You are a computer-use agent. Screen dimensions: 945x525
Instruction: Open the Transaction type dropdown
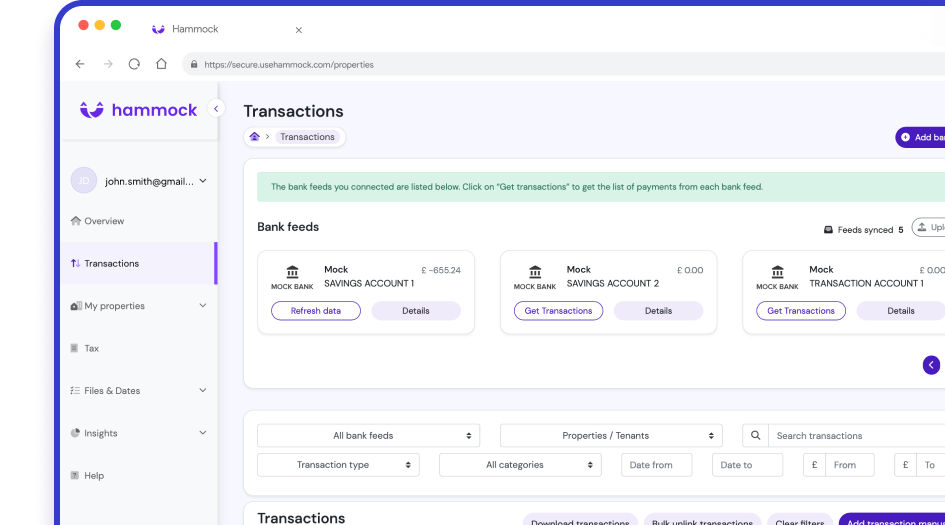point(338,465)
